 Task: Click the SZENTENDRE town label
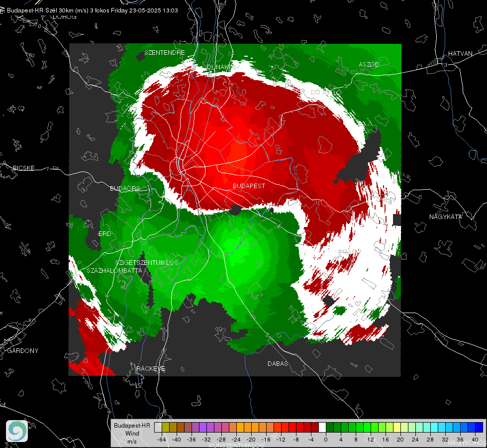[x=165, y=53]
